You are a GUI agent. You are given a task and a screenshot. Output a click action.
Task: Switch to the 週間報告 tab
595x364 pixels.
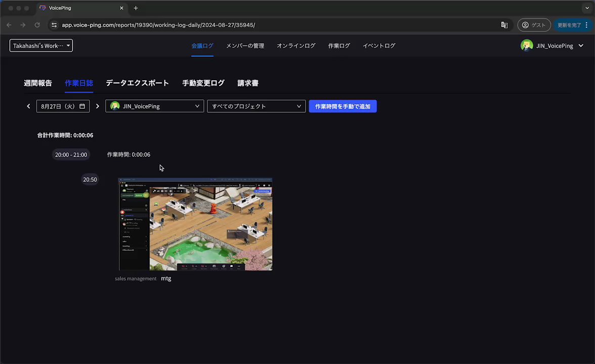point(37,83)
